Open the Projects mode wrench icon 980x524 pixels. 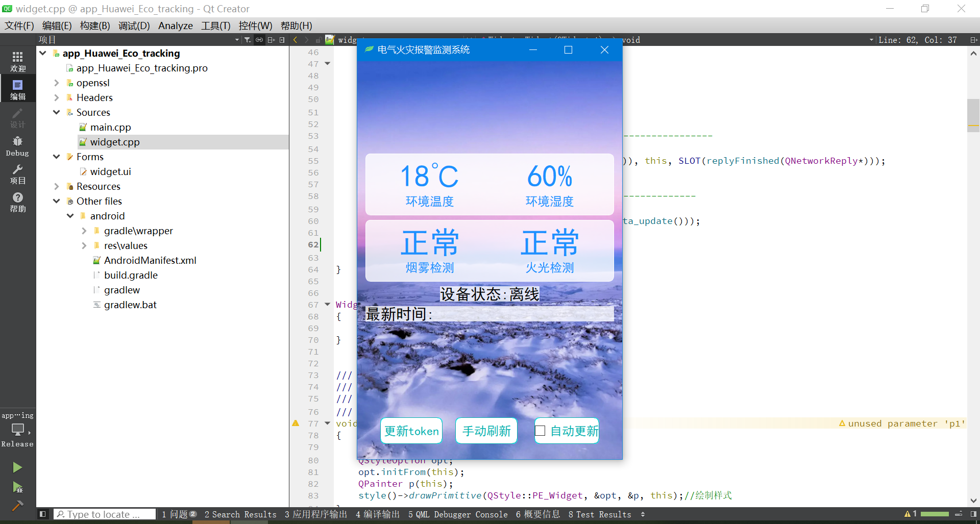pos(18,173)
